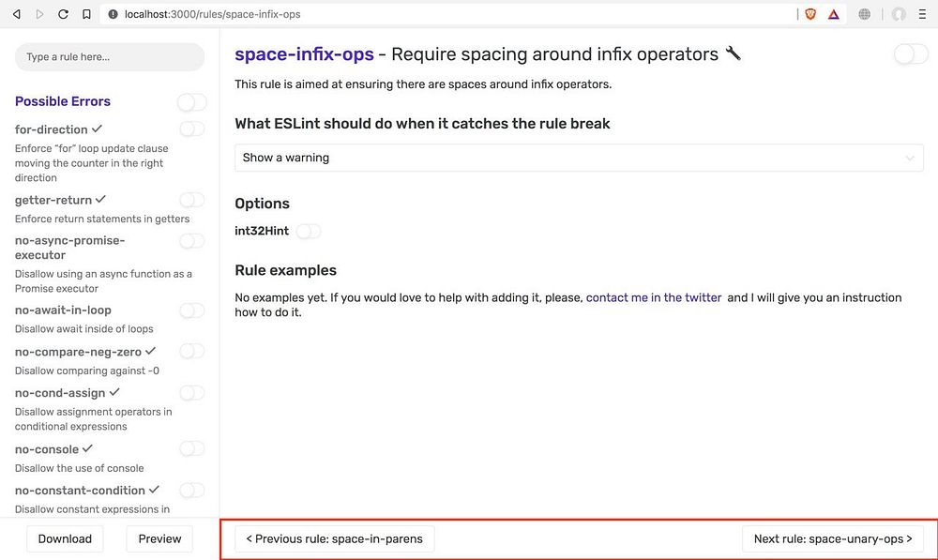Viewport: 938px width, 560px height.
Task: Select the getter-return rule in sidebar
Action: [53, 200]
